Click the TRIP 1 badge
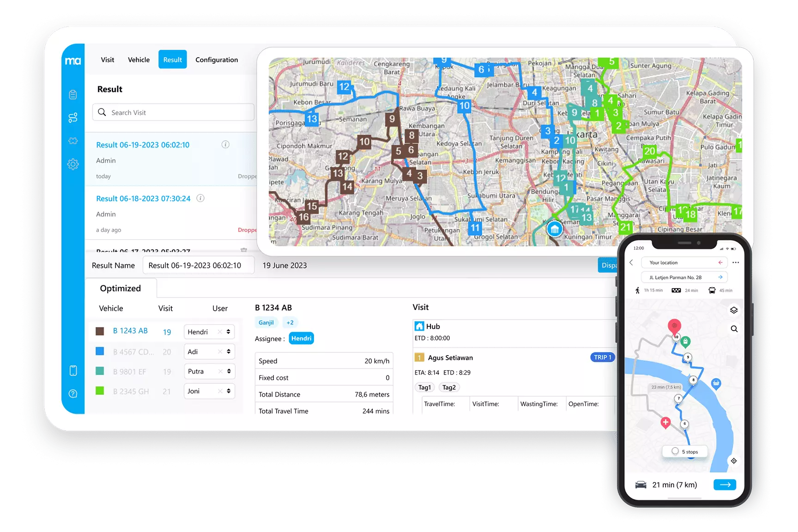798x532 pixels. pyautogui.click(x=603, y=357)
